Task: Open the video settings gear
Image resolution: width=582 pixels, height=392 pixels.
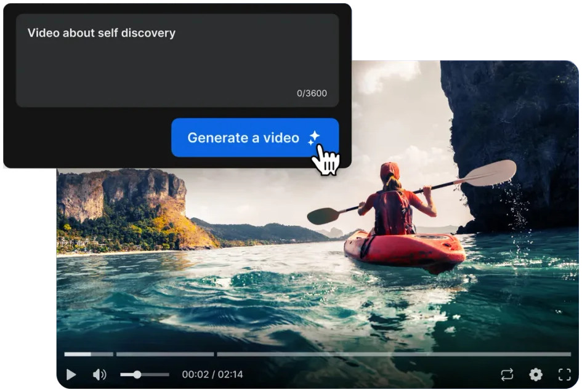Action: pos(536,374)
